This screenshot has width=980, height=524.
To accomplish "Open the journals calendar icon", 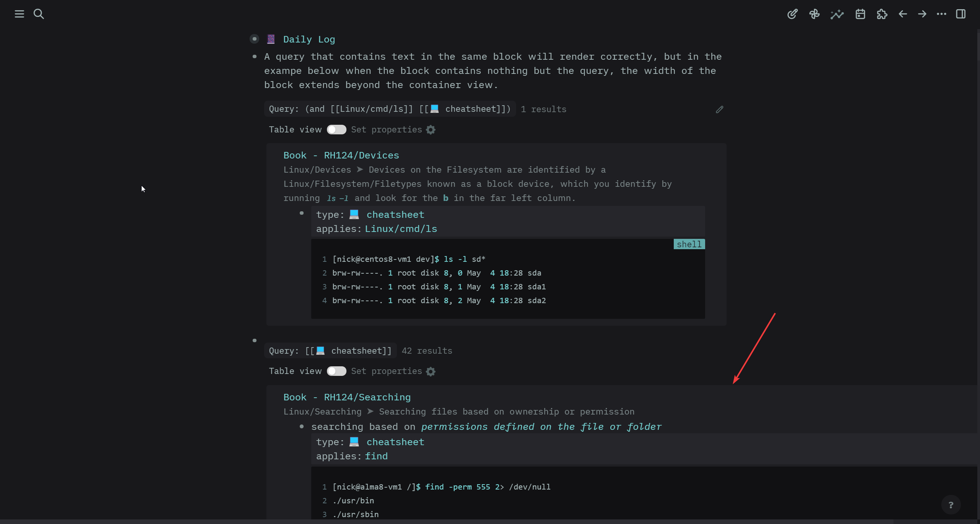I will pos(860,14).
